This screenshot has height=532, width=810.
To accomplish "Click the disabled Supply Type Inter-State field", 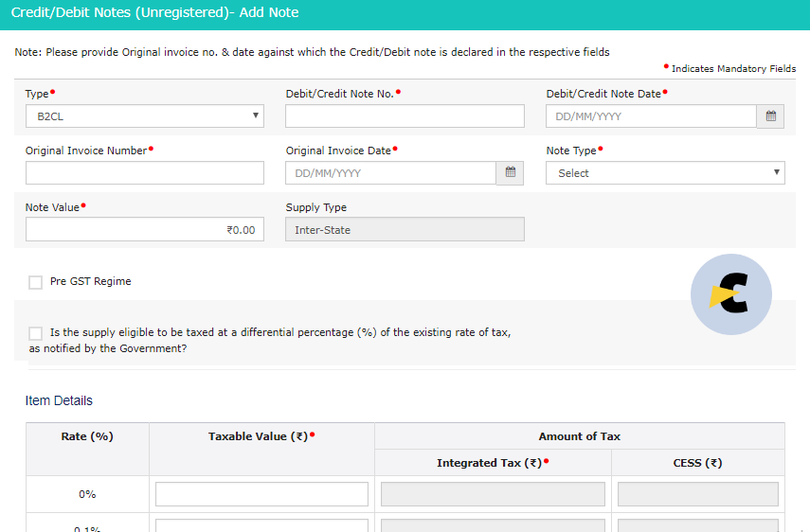I will [405, 230].
